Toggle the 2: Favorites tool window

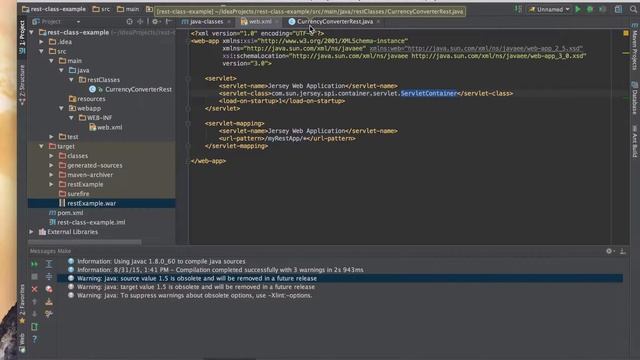[22, 304]
